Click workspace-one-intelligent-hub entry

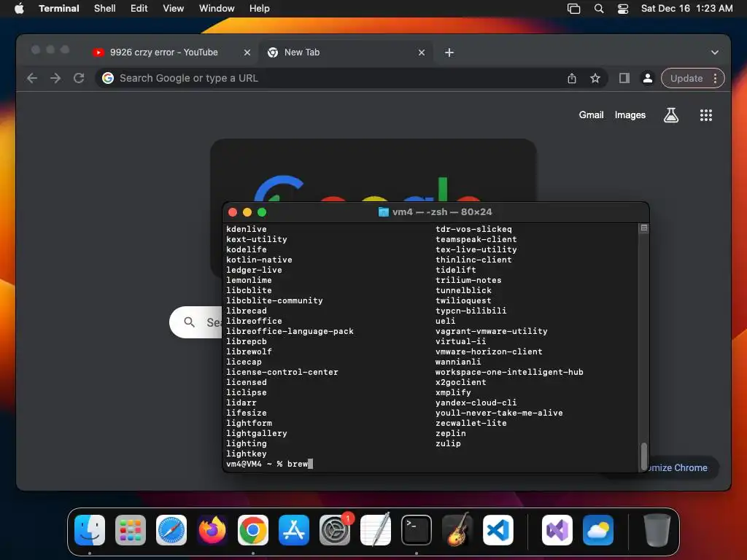509,372
